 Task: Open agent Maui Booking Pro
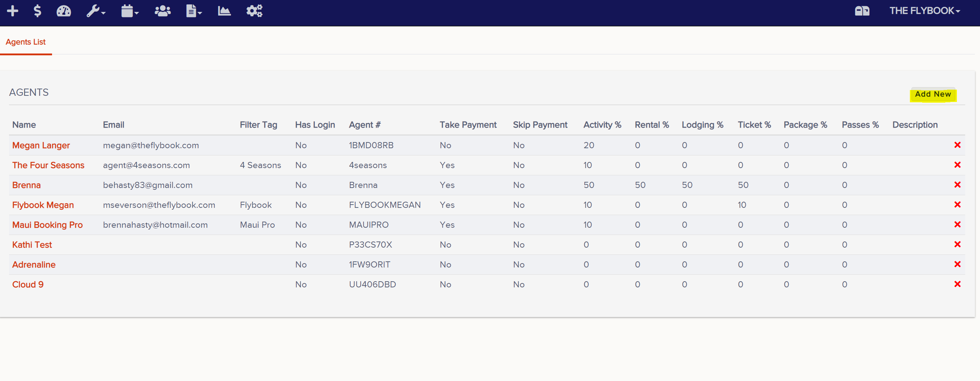pos(48,225)
